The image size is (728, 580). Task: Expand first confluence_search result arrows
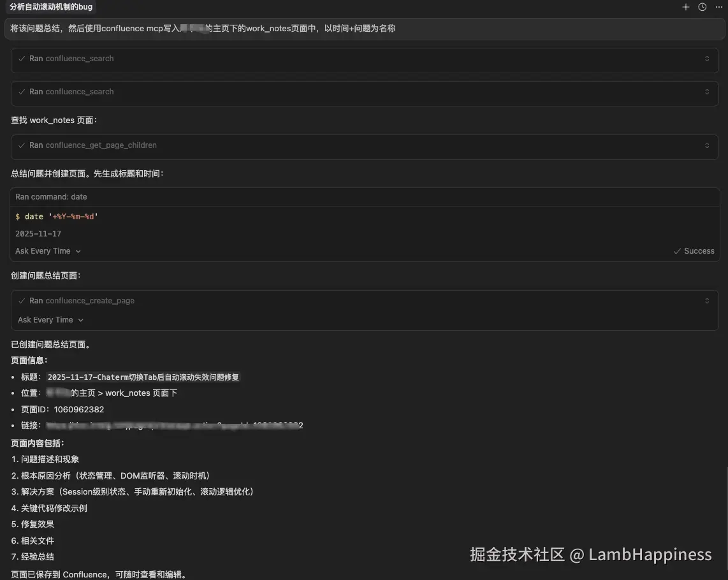coord(706,59)
